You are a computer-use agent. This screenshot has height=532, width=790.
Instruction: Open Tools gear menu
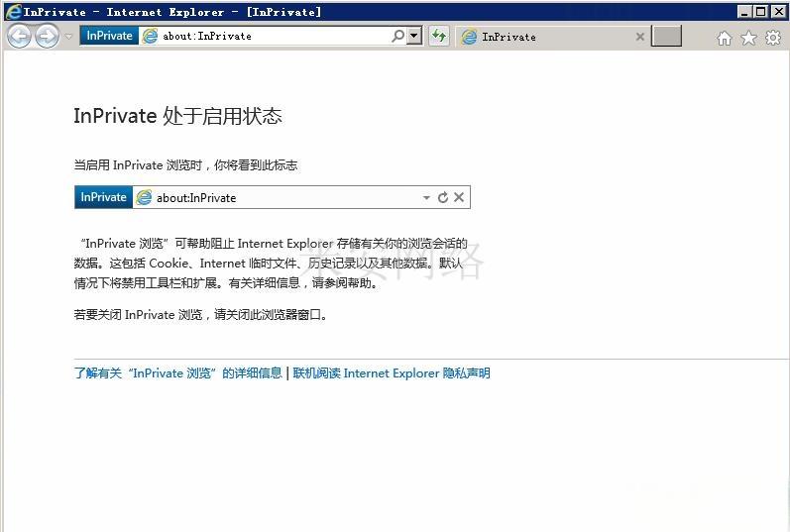773,38
